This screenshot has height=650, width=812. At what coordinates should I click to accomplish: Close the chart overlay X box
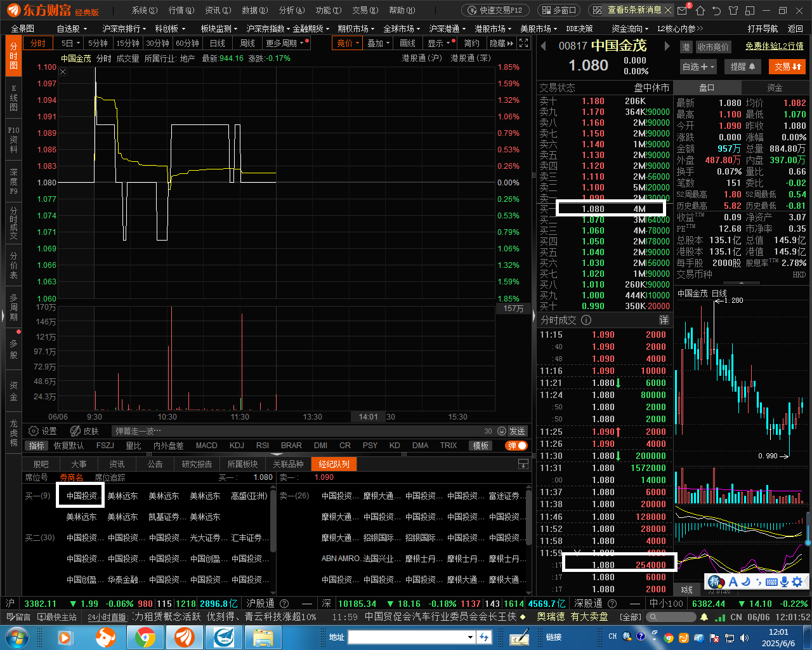(x=63, y=72)
